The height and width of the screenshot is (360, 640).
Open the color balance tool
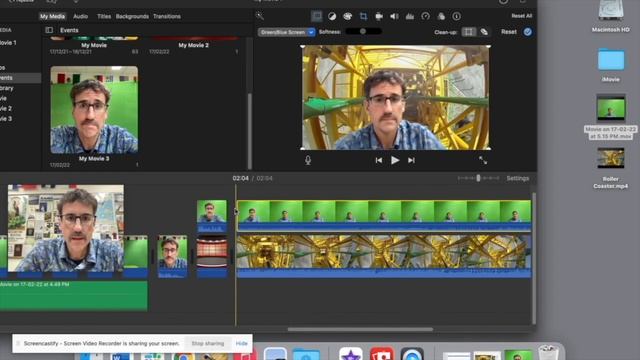click(332, 16)
